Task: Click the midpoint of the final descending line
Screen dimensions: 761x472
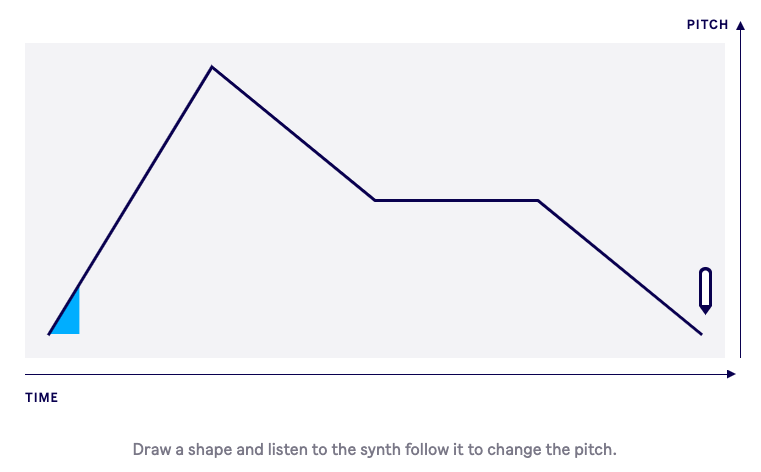Action: (x=619, y=267)
